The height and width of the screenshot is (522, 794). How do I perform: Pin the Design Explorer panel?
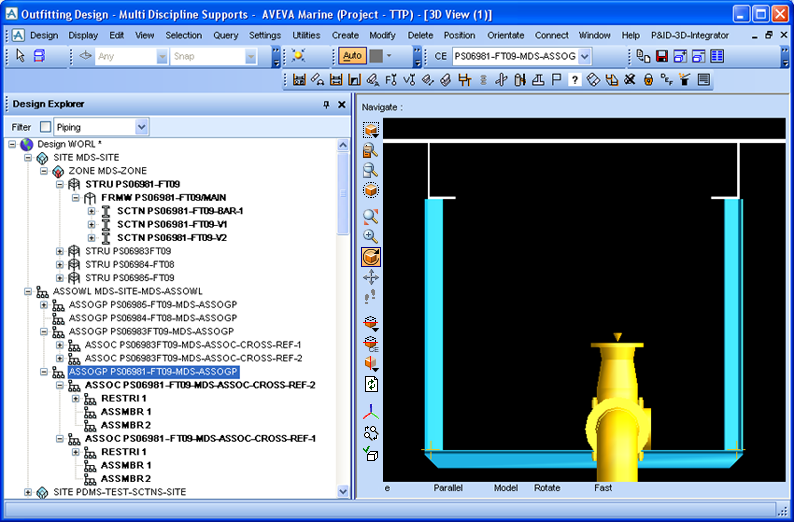tap(326, 104)
